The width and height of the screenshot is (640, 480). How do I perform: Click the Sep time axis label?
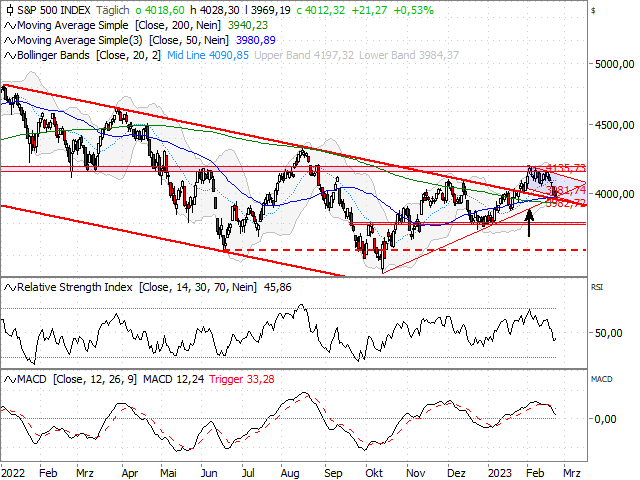point(333,473)
